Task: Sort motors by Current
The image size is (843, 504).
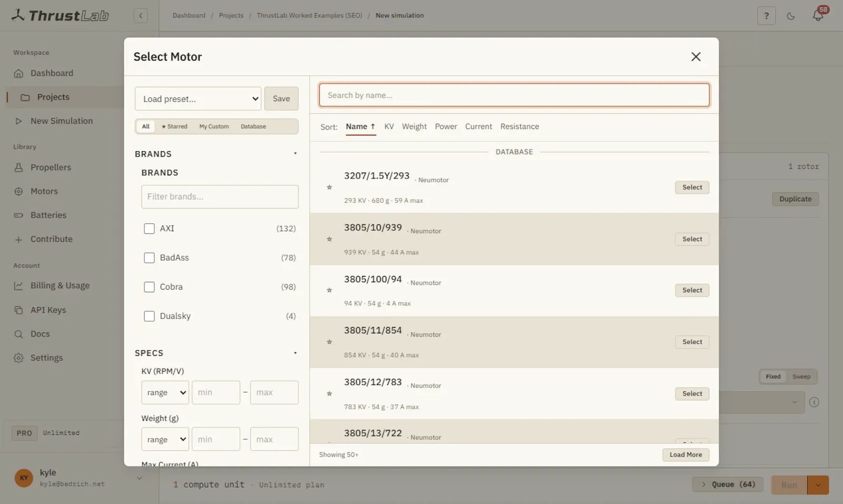Action: 478,126
